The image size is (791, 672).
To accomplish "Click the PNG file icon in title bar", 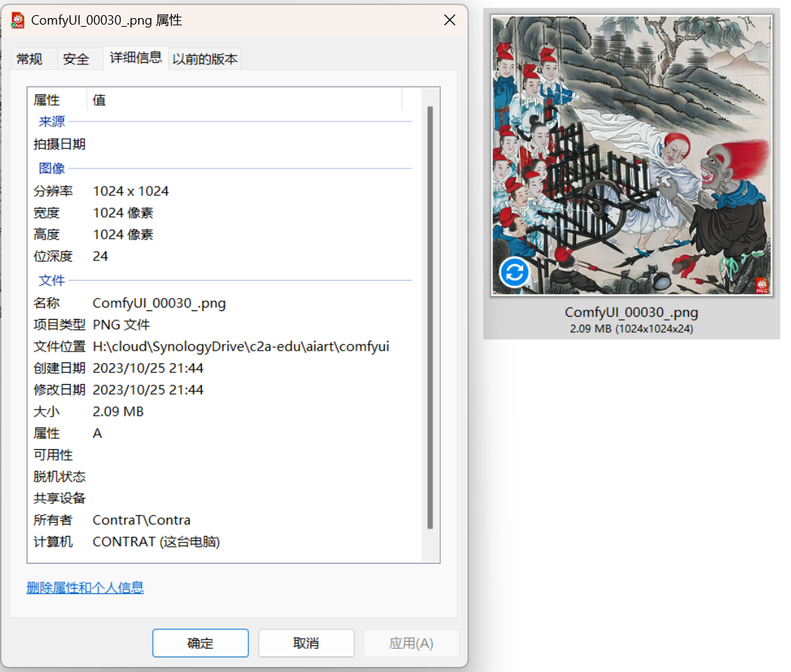I will coord(18,20).
